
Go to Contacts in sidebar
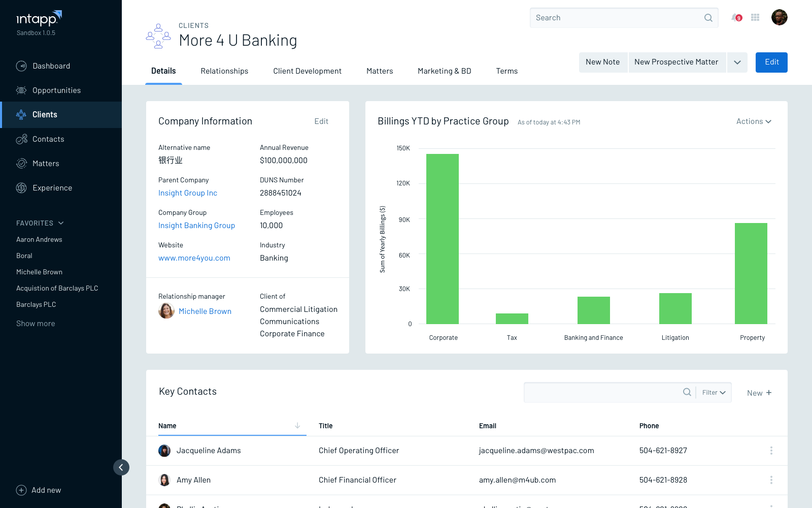[x=48, y=139]
